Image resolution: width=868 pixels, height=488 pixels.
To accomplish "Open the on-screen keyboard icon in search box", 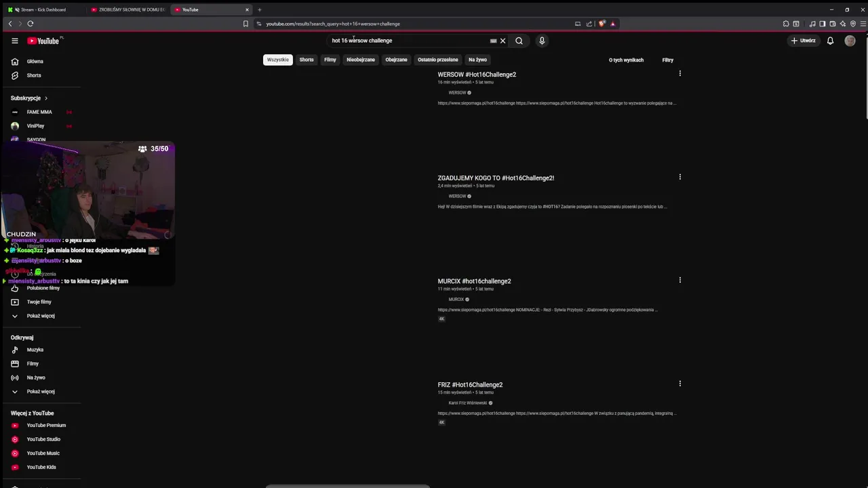I will tap(493, 41).
